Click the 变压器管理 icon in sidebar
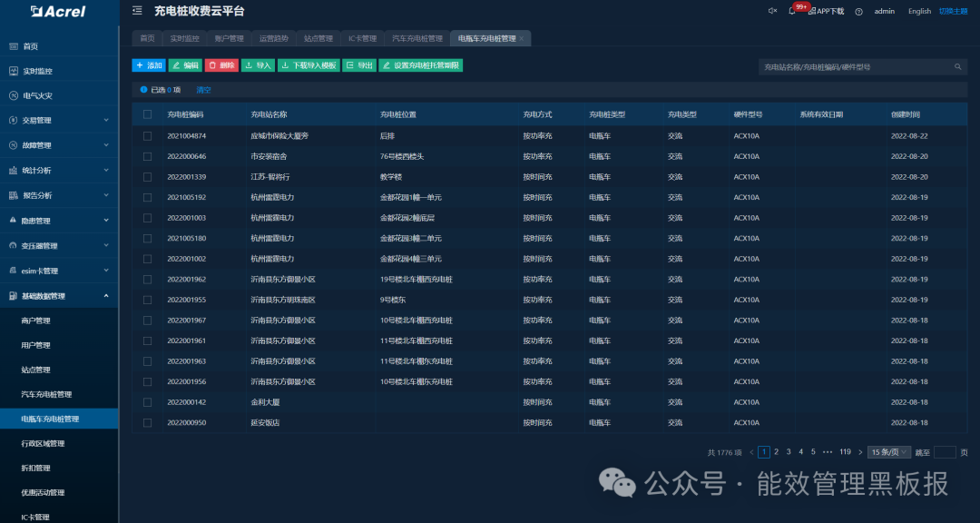The width and height of the screenshot is (980, 523). (13, 246)
